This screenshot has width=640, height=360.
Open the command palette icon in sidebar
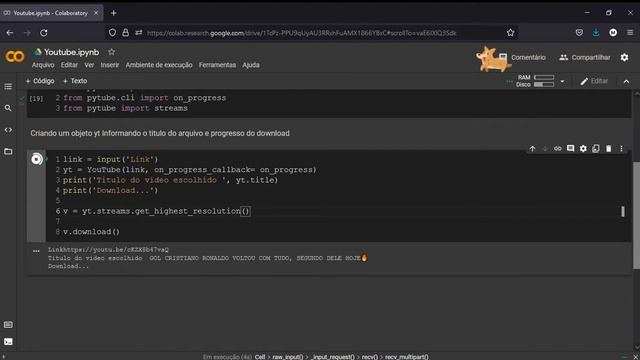(x=8, y=324)
